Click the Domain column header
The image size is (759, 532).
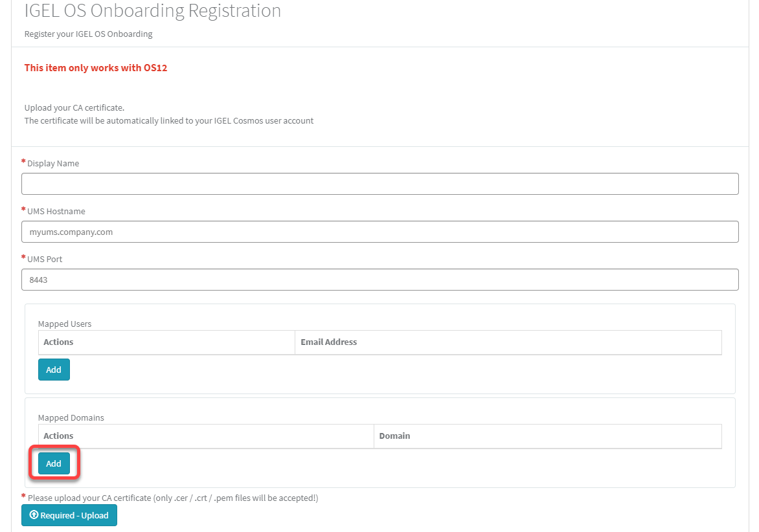395,436
